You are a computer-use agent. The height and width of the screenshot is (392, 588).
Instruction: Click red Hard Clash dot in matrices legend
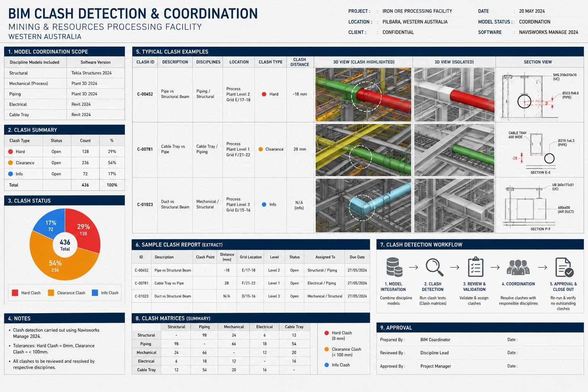(327, 333)
